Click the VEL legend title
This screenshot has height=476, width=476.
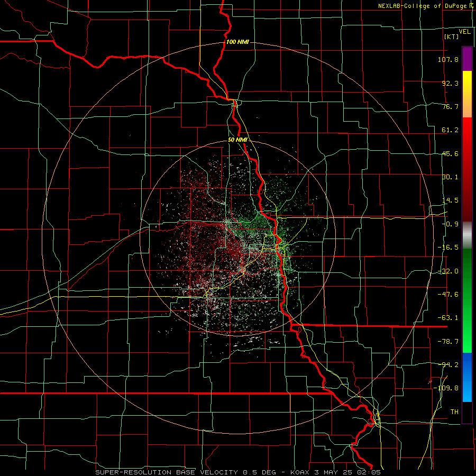pos(464,32)
